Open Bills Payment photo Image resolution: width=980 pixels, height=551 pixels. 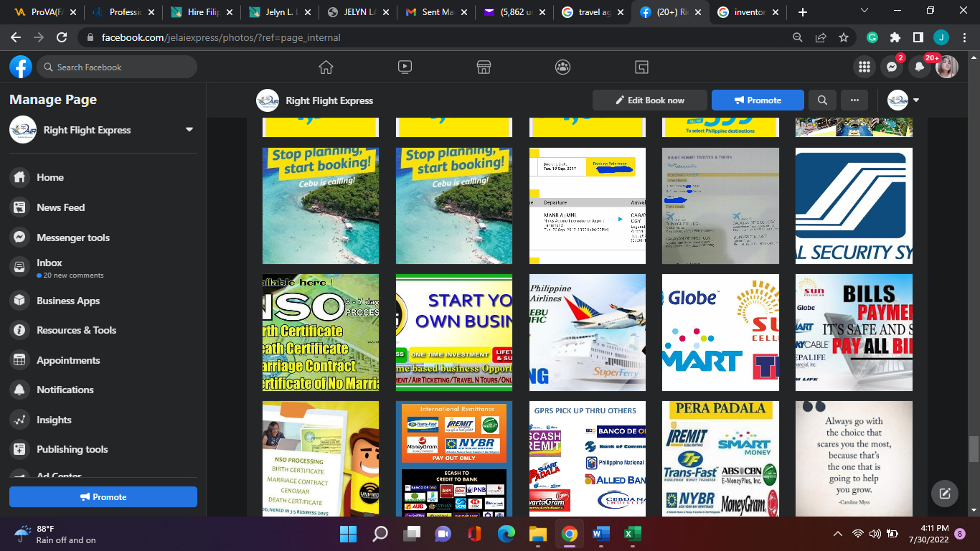(854, 332)
